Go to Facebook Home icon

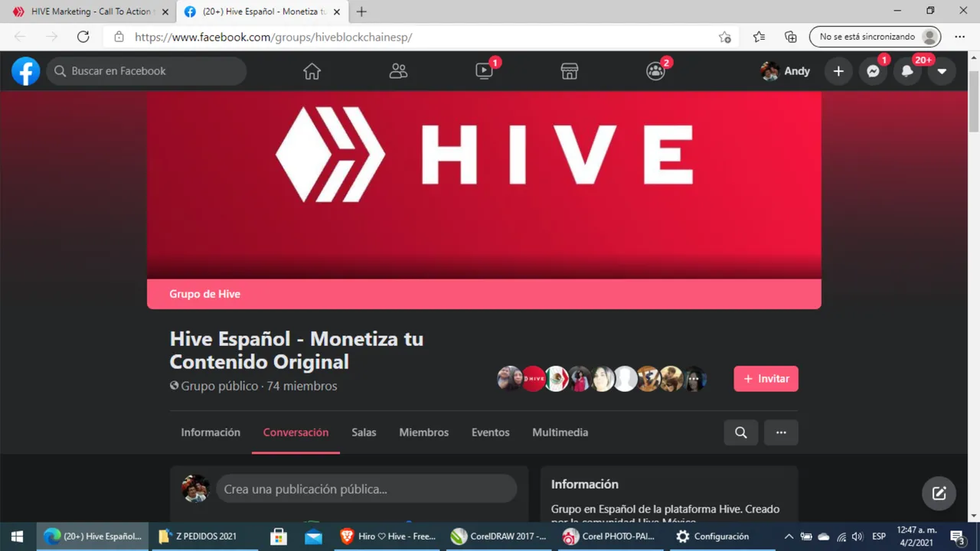coord(312,71)
